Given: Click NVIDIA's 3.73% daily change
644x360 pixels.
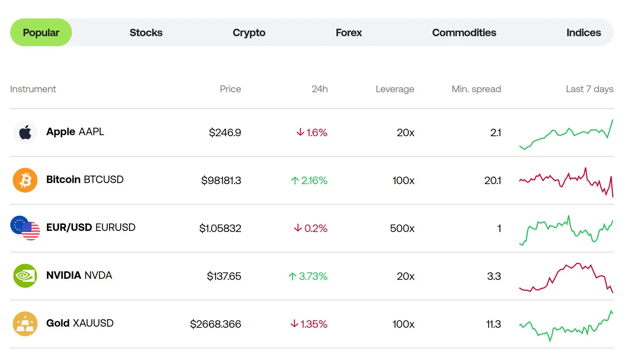Looking at the screenshot, I should coord(313,276).
